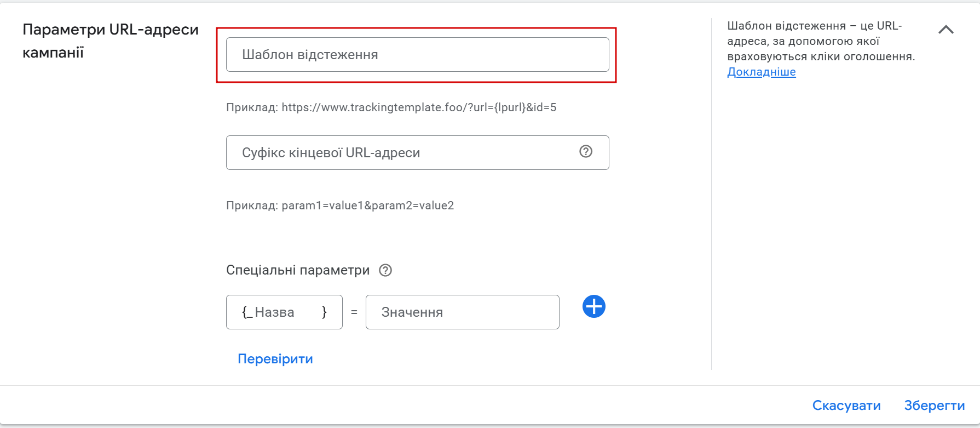This screenshot has height=428, width=980.
Task: Open help icon inside the URL suffix field
Action: coord(586,152)
